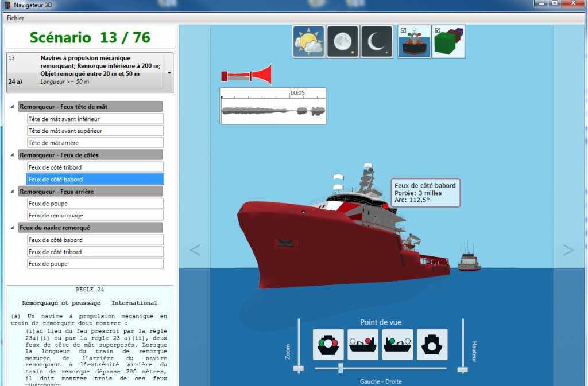Select the daytime sun and cloud view

coord(308,41)
